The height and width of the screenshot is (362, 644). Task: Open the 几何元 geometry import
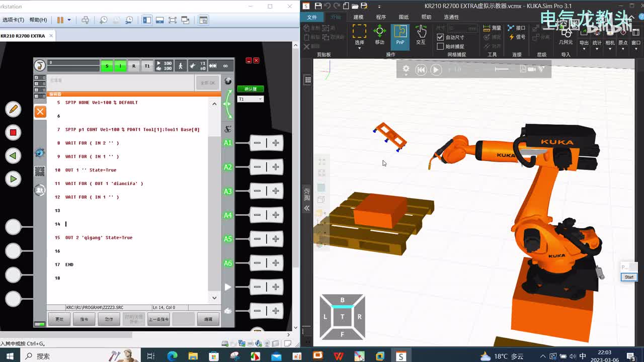coord(566,36)
